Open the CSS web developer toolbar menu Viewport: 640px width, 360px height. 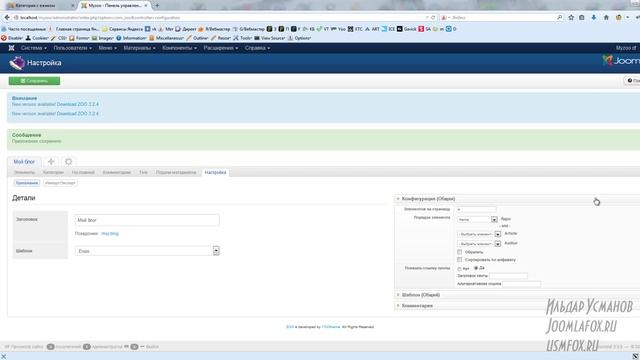(x=59, y=38)
